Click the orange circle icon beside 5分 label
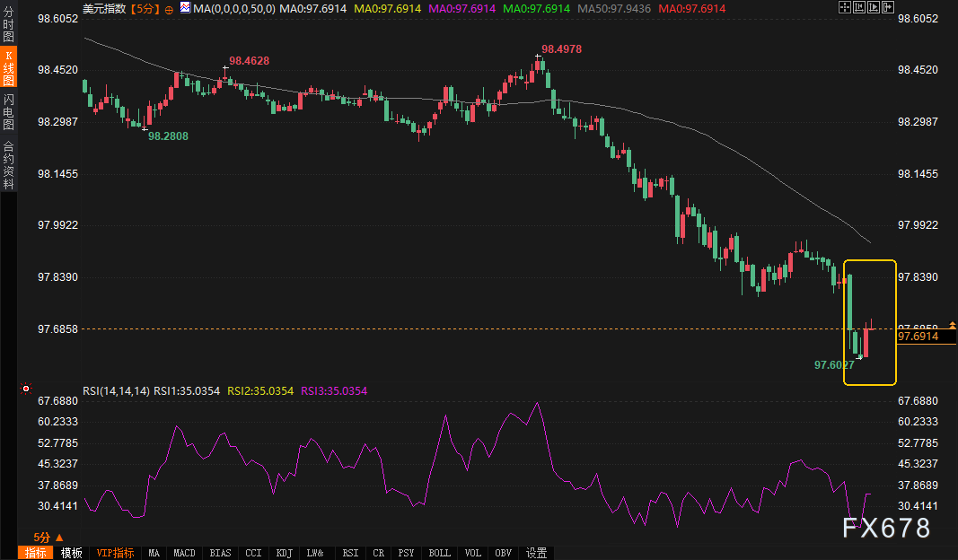Screen dimensions: 958x560 coord(170,9)
